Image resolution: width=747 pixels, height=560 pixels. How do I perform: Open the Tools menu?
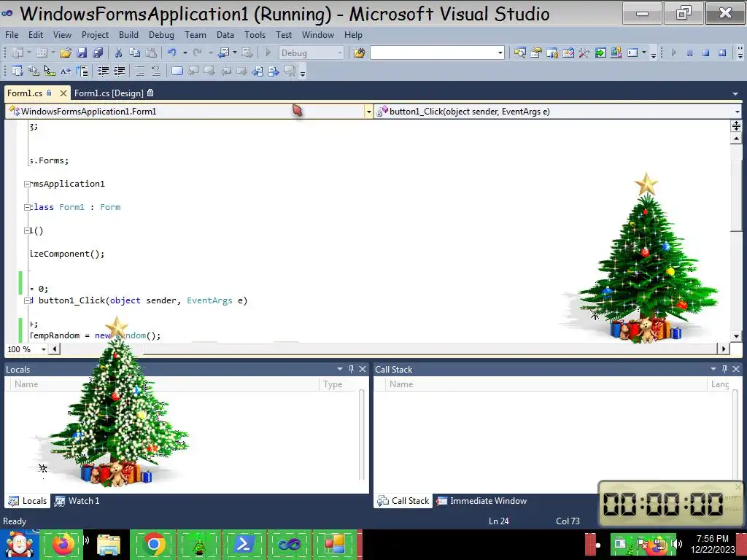point(255,35)
